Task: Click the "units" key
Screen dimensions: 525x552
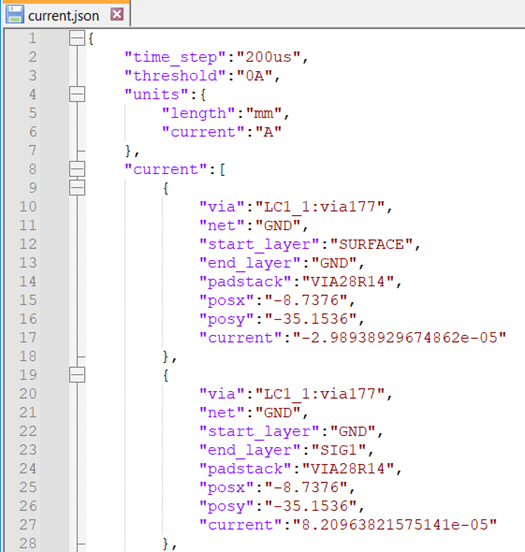Action: click(157, 94)
